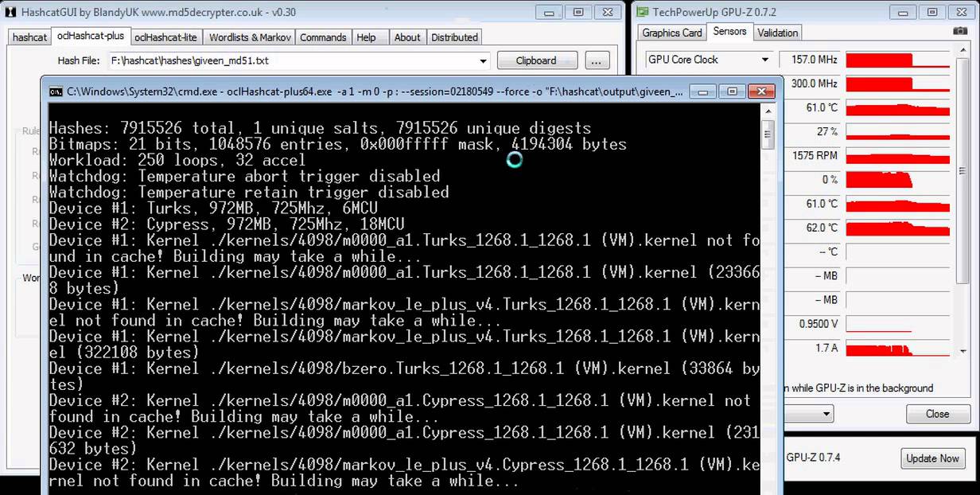Viewport: 980px width, 495px height.
Task: Switch to the oclHashcat-lite tab
Action: 165,37
